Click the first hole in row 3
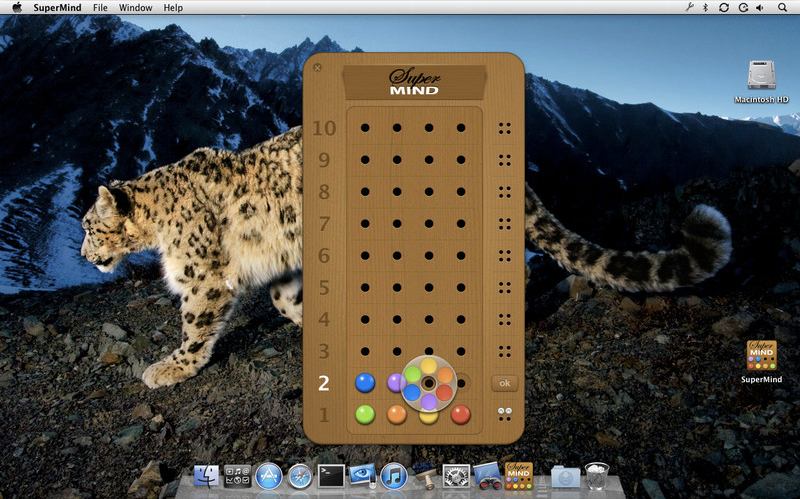The height and width of the screenshot is (499, 800). (x=365, y=351)
